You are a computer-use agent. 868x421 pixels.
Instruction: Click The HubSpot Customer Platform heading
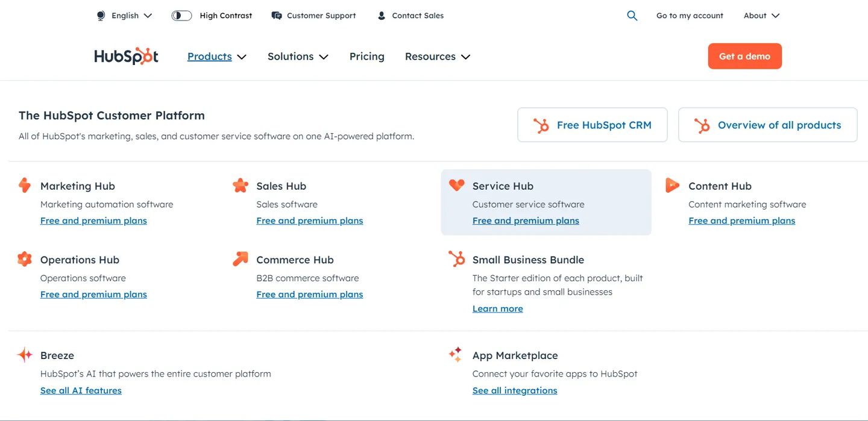(x=112, y=115)
